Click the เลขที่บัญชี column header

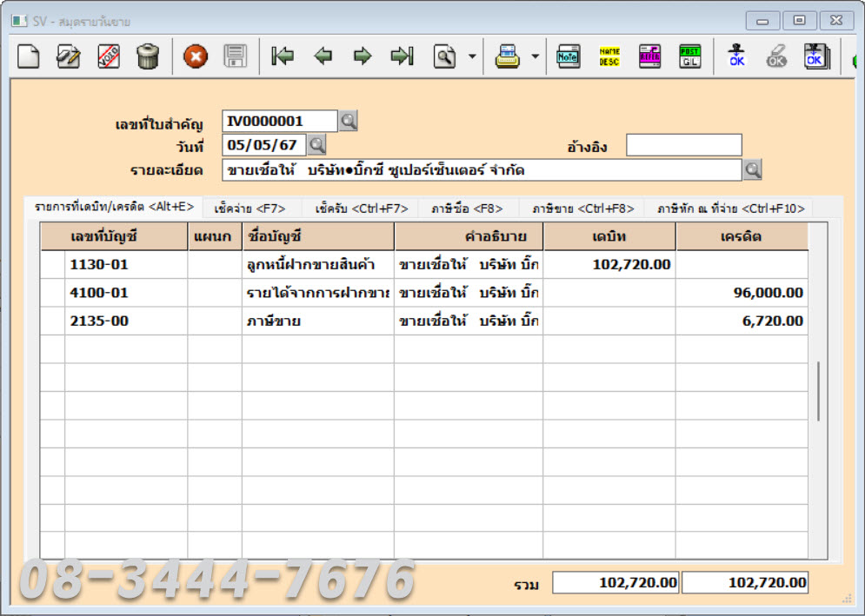click(114, 236)
